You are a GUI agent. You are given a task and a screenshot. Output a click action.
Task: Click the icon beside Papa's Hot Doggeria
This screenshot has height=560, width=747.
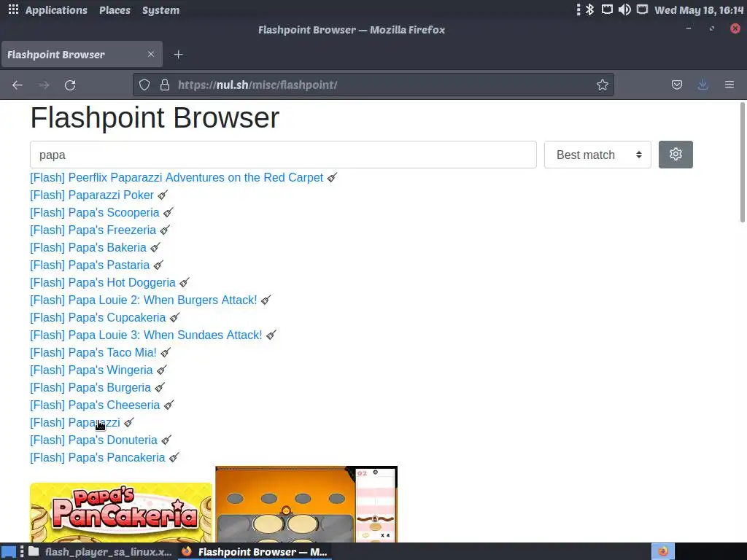coord(185,282)
